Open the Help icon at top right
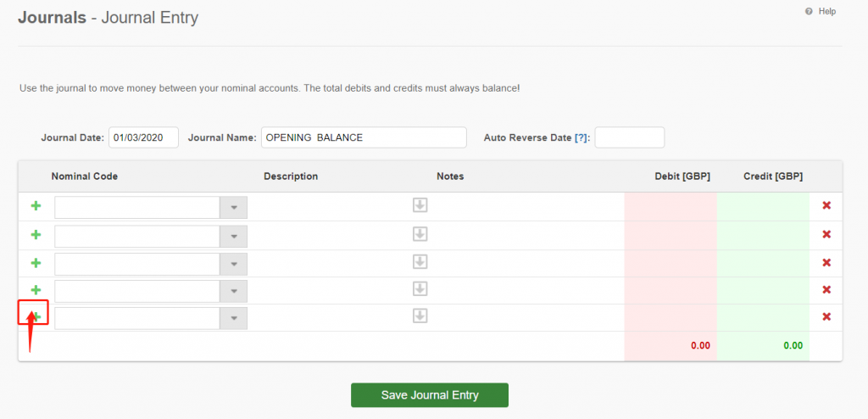868x419 pixels. pyautogui.click(x=810, y=11)
